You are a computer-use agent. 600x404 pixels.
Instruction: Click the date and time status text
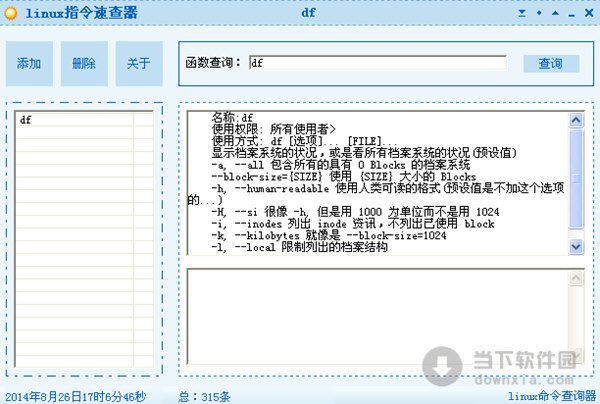coord(76,397)
